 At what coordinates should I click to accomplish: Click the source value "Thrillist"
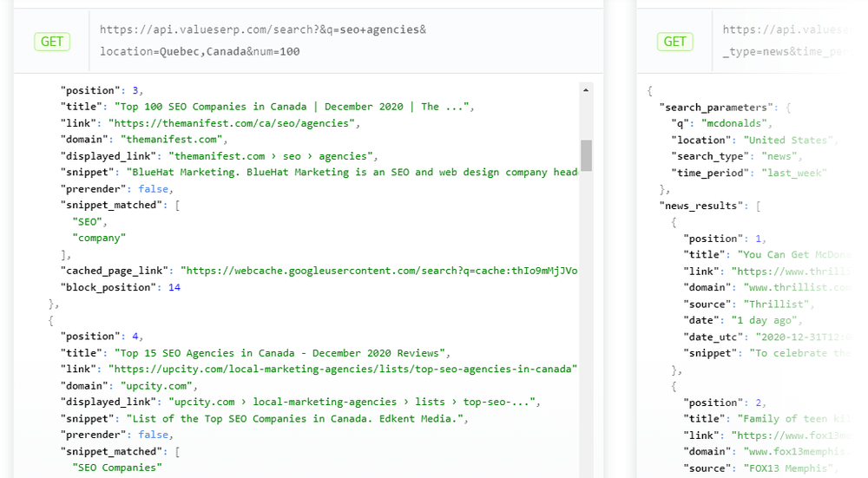(x=776, y=304)
